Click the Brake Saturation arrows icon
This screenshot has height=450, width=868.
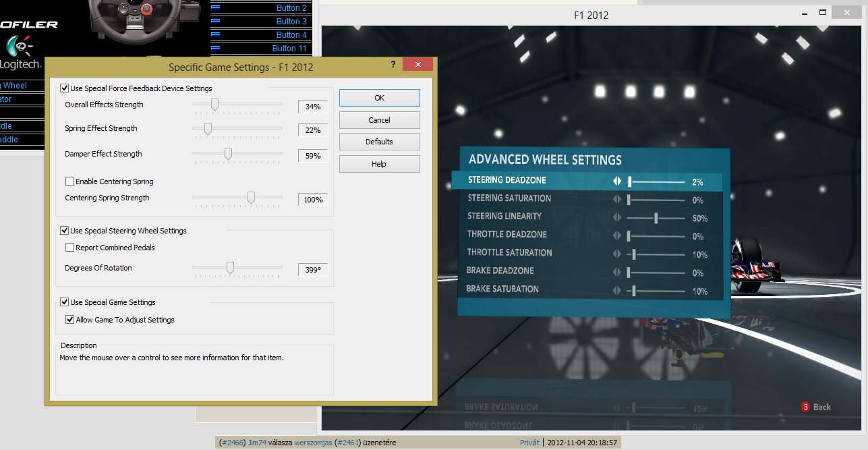tap(616, 291)
